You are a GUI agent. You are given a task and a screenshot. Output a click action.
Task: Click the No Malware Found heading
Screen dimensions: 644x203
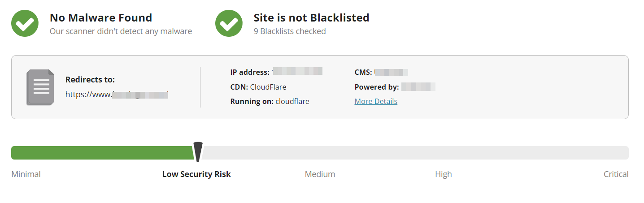click(x=101, y=18)
